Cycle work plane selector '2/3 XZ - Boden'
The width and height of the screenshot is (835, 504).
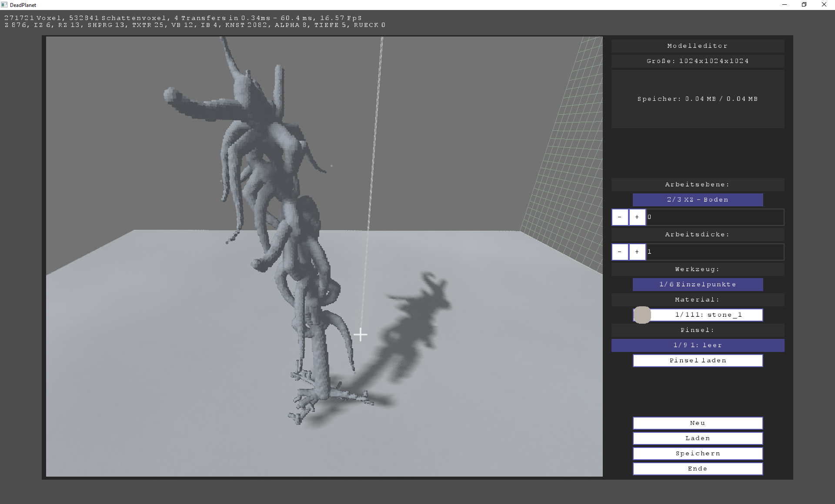coord(698,200)
